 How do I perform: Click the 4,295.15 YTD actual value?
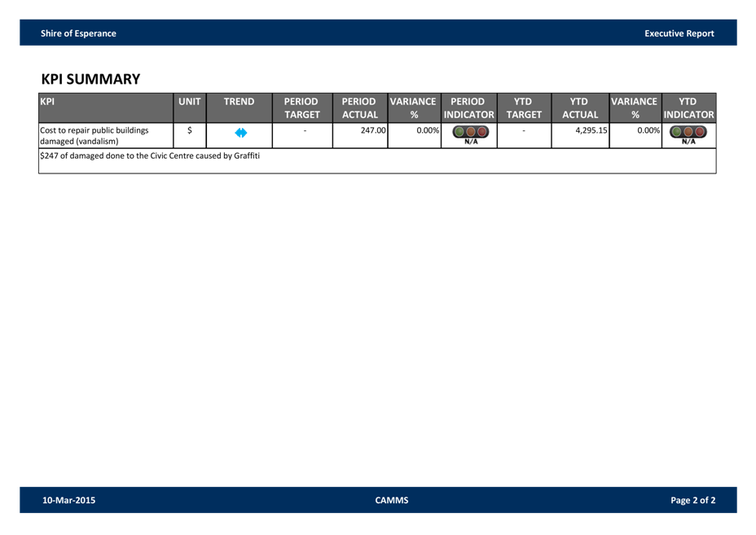coord(591,130)
